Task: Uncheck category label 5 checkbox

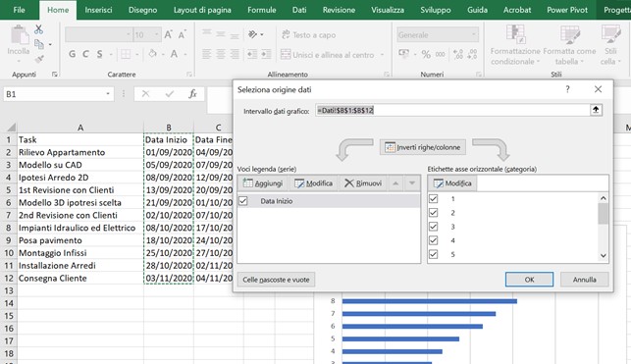Action: tap(434, 254)
